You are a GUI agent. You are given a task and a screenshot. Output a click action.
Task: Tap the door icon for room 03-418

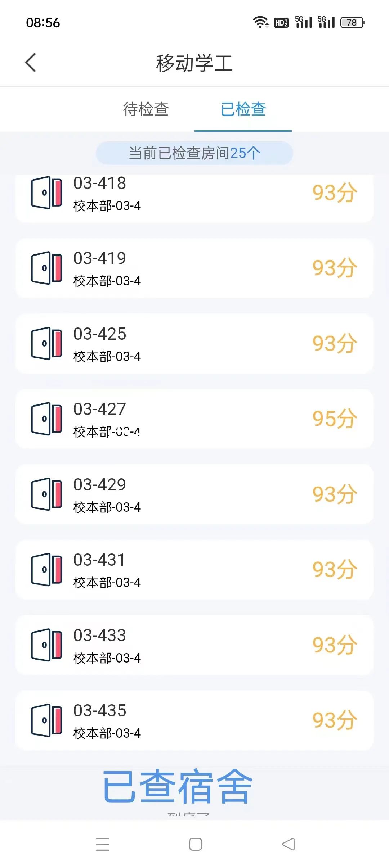(x=46, y=193)
